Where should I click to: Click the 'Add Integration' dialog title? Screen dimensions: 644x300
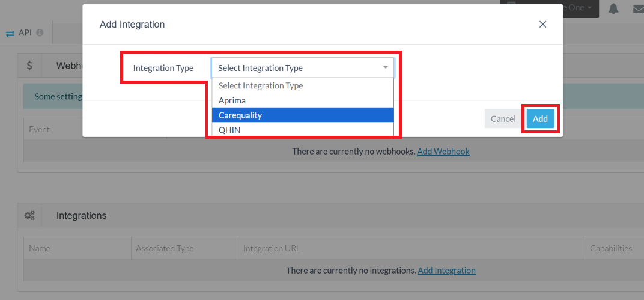pos(132,25)
